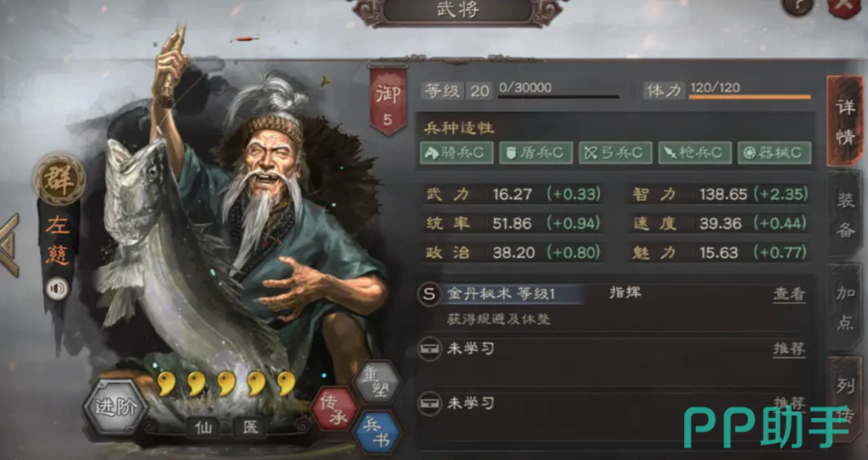
Task: Tap the 进阶 hexagon button
Action: coord(116,407)
